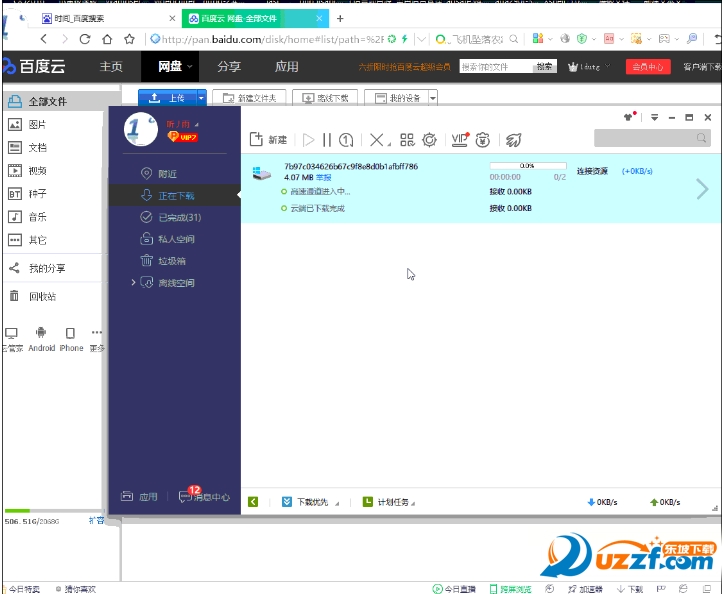
Task: Click the Thunder bird icon in toolbar
Action: (513, 139)
